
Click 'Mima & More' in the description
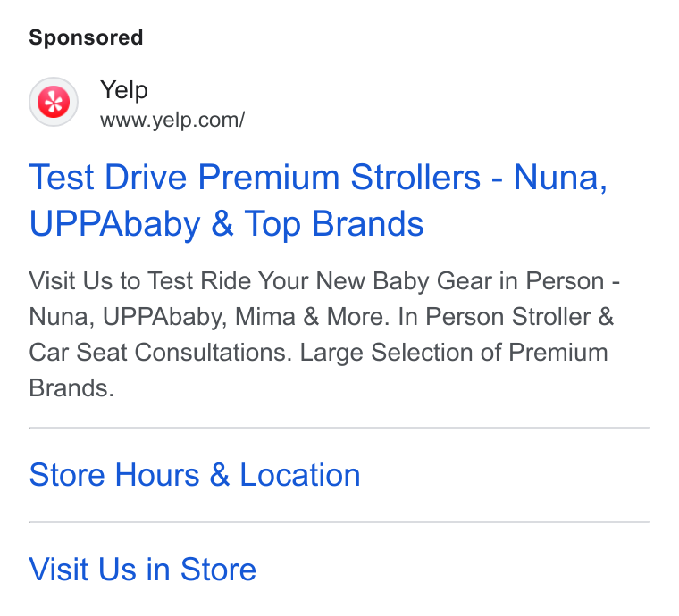[310, 317]
